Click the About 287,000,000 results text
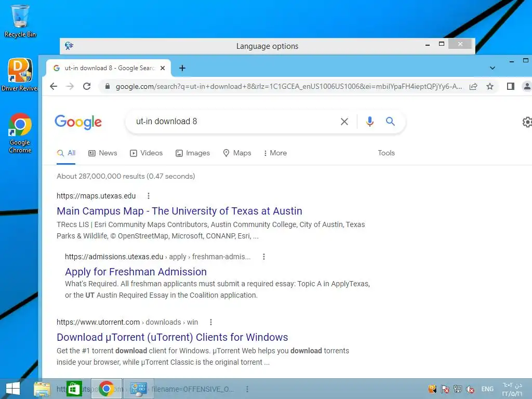The width and height of the screenshot is (532, 399). click(x=126, y=177)
